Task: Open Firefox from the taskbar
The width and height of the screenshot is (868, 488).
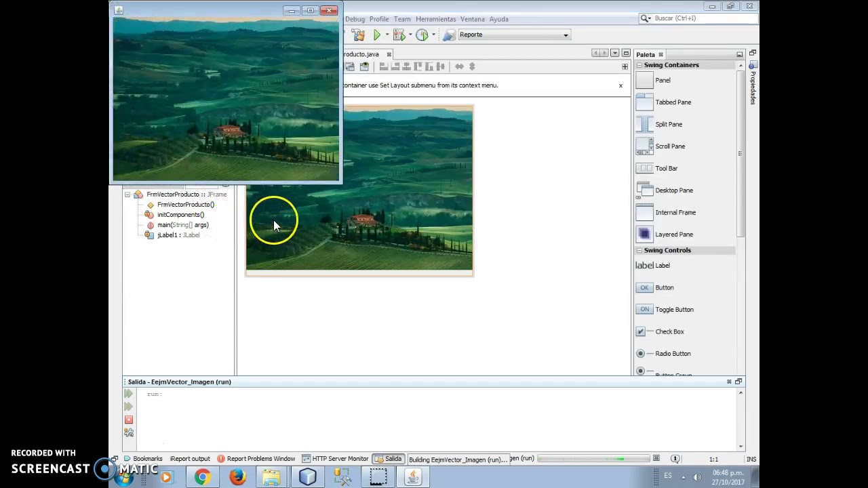Action: [237, 477]
